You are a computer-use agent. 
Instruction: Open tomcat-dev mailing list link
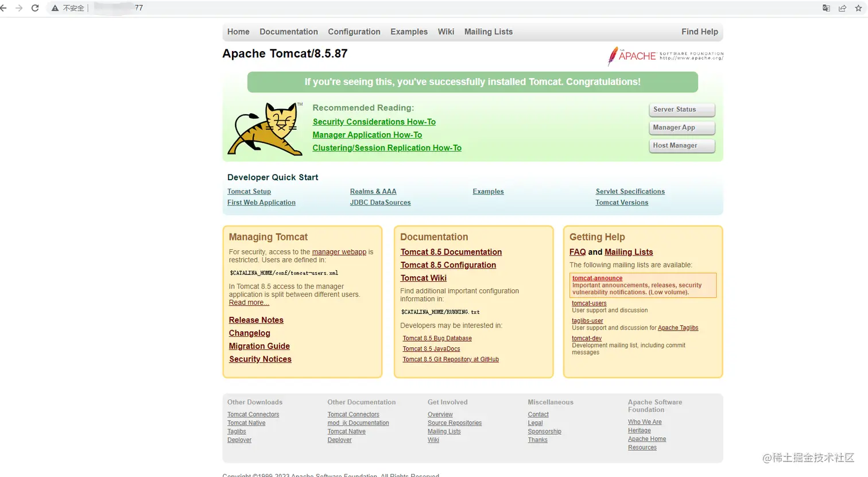click(x=587, y=338)
